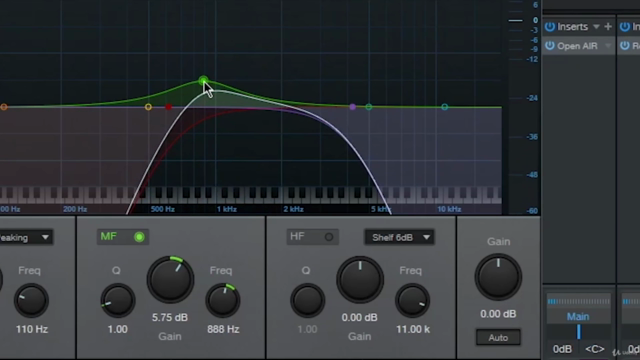Click the 0dB channel volume value

point(562,349)
